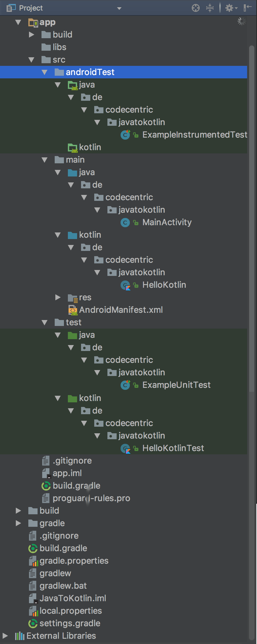Click the scroll from source crosshair icon
Image resolution: width=257 pixels, height=644 pixels.
coord(196,8)
